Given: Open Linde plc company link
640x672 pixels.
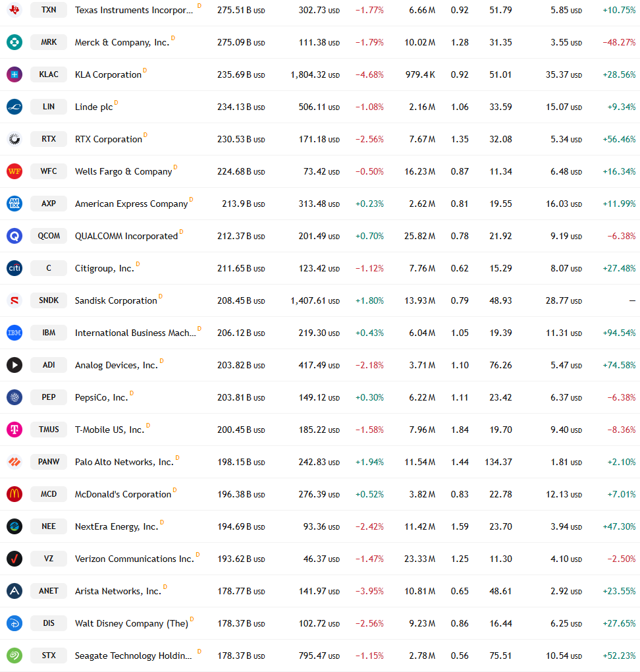Looking at the screenshot, I should [x=93, y=107].
